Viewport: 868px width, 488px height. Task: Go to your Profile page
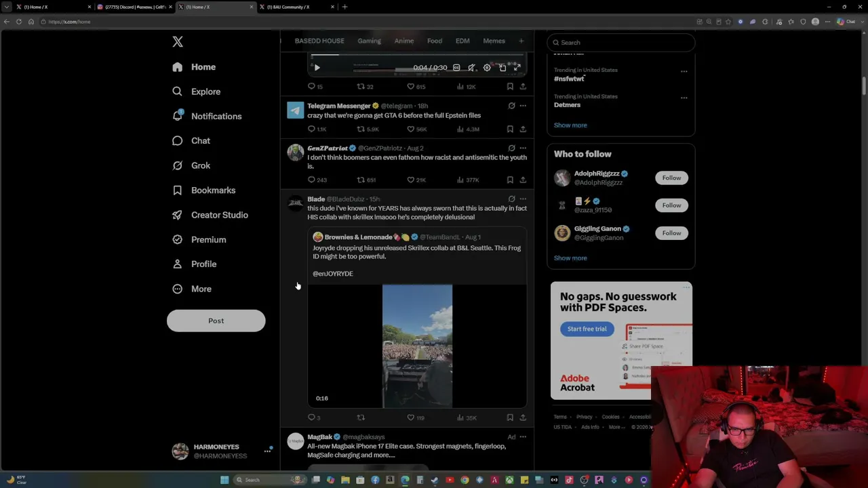pyautogui.click(x=194, y=264)
